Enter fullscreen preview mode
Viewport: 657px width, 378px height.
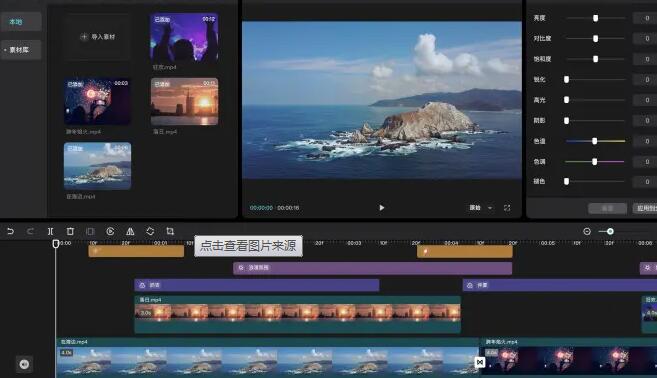pos(507,208)
